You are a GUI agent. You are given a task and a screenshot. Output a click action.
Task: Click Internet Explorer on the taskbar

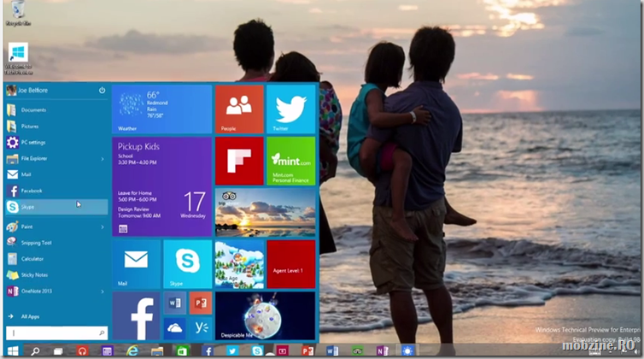point(132,351)
